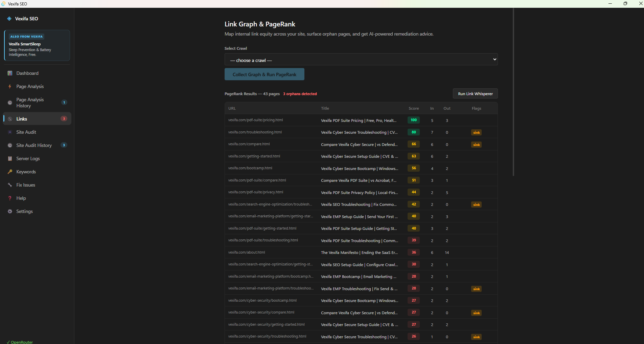Open Keywords section
This screenshot has height=344, width=644.
pyautogui.click(x=37, y=172)
